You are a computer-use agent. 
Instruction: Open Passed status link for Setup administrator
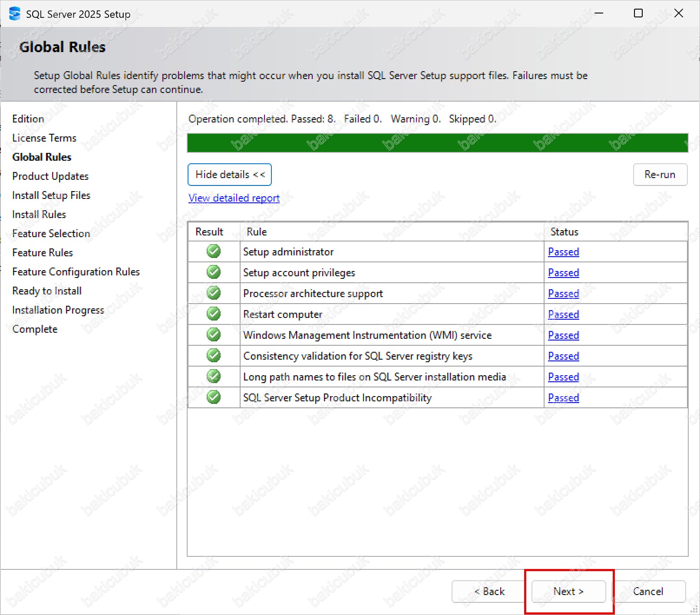[x=563, y=252]
